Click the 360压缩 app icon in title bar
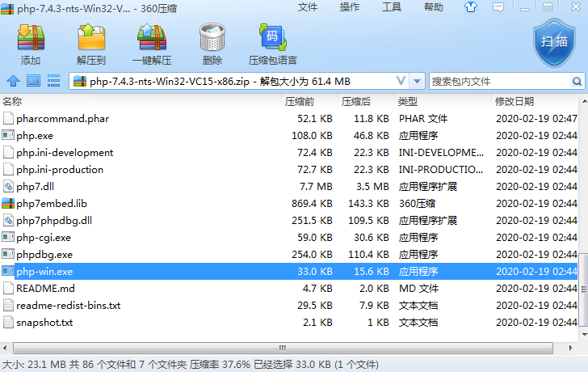Viewport: 588px width, 372px height. (7, 8)
